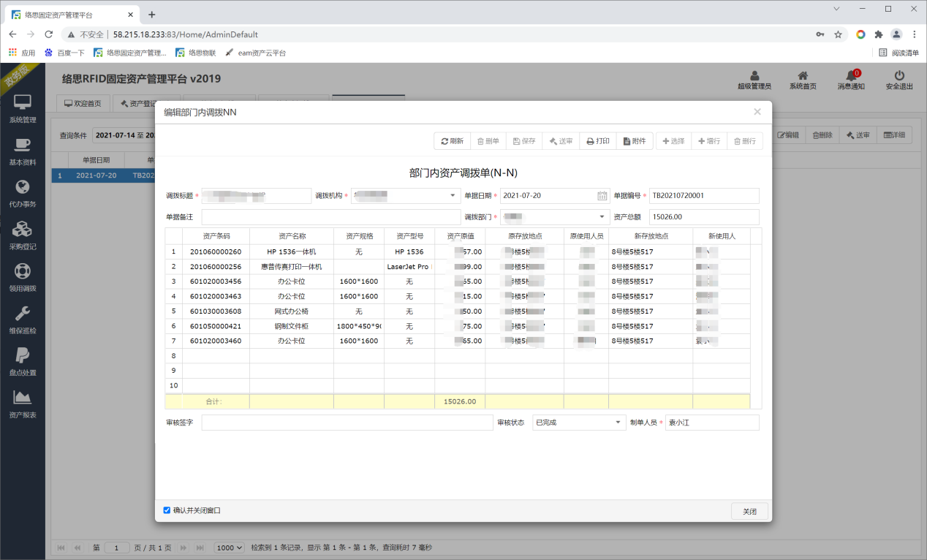Open the 络思物联 bookmark
927x560 pixels.
196,53
